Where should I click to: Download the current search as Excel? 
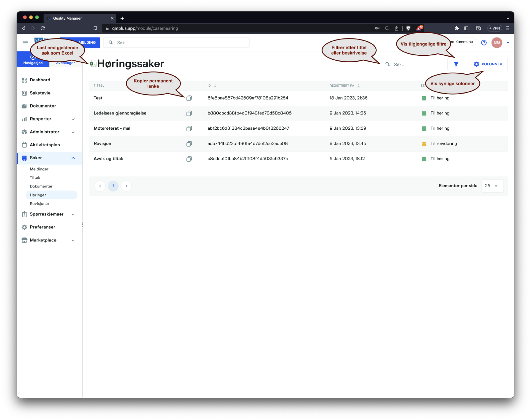tap(93, 64)
